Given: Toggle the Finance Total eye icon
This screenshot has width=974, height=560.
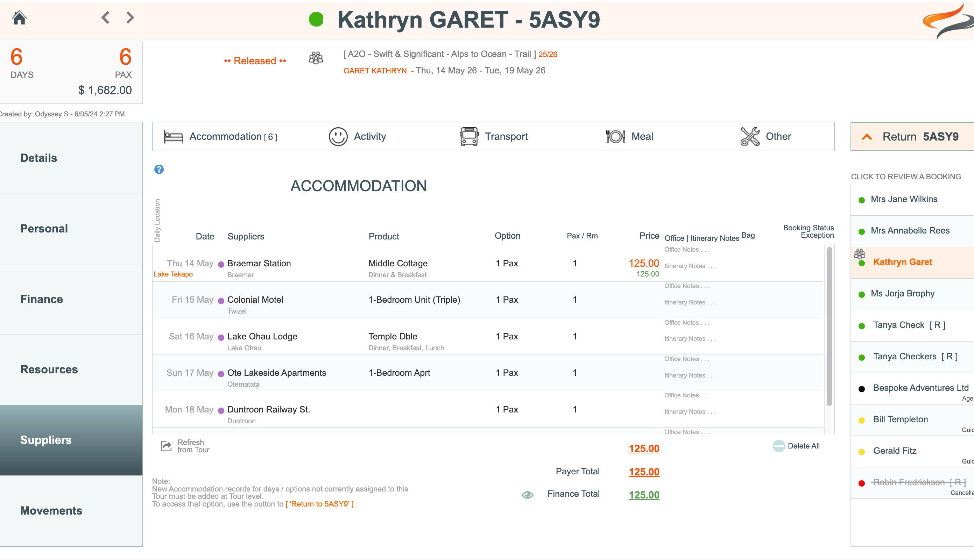Looking at the screenshot, I should (x=528, y=495).
